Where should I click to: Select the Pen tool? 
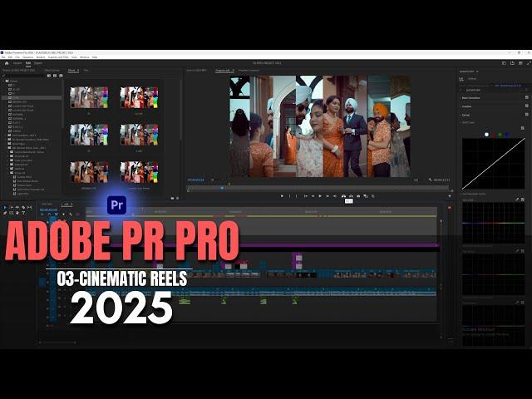(x=5, y=213)
